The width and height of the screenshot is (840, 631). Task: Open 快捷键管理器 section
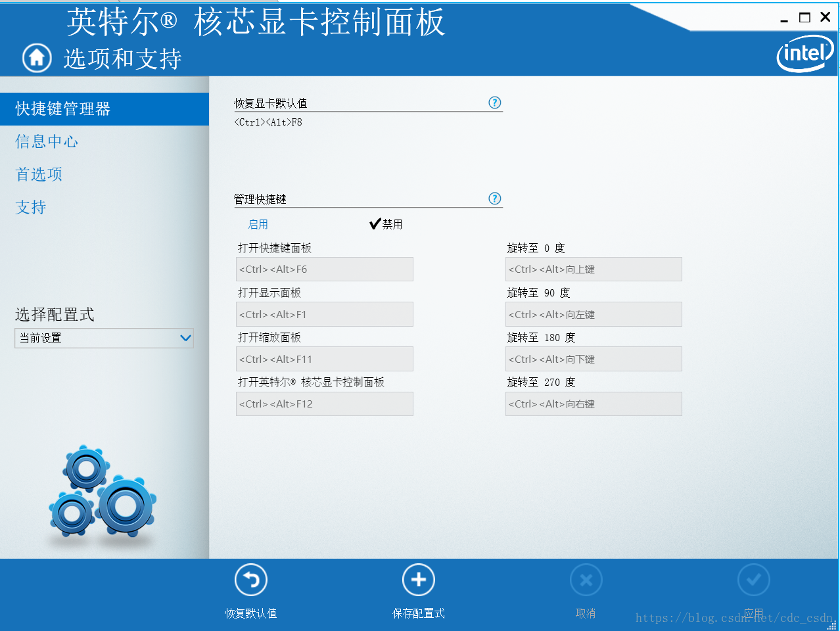point(105,108)
